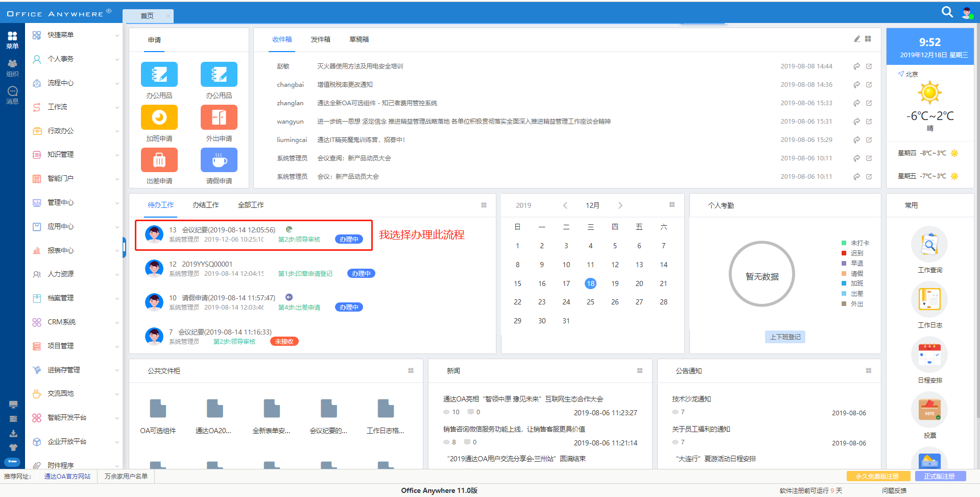The width and height of the screenshot is (980, 497).
Task: Open the 技术沙龙通知 announcement
Action: coord(691,399)
